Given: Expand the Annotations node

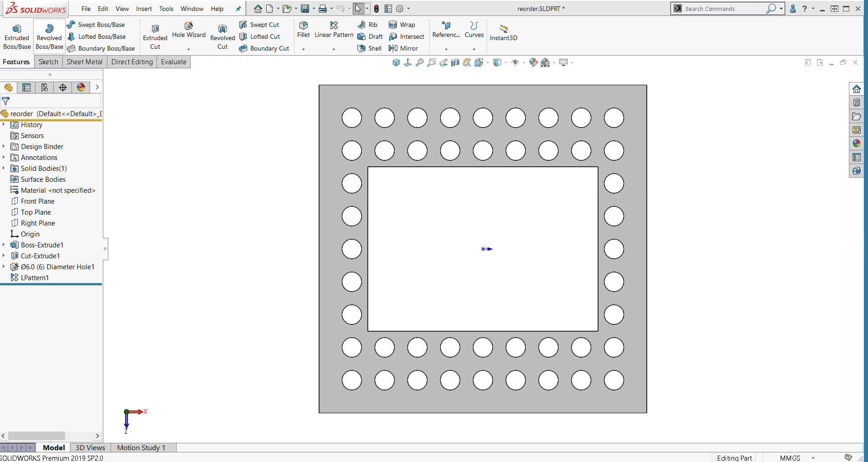Looking at the screenshot, I should 4,157.
